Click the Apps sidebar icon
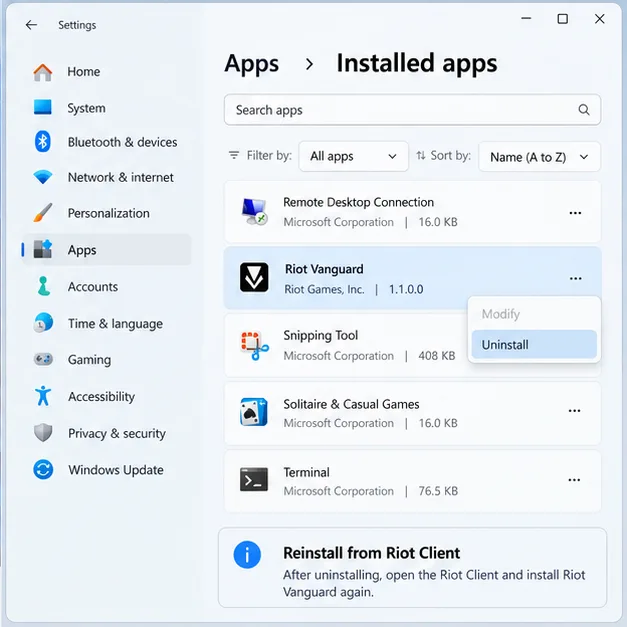Viewport: 627px width, 627px height. coord(43,249)
